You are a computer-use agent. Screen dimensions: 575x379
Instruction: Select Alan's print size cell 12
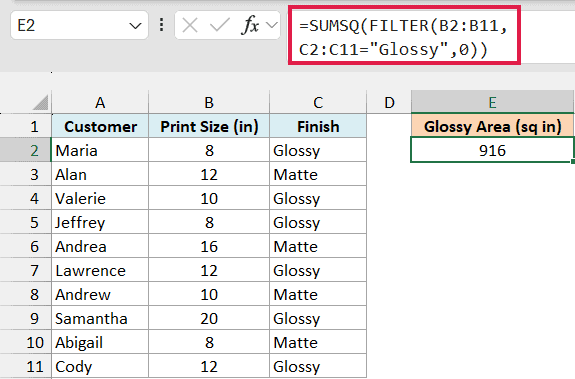209,174
